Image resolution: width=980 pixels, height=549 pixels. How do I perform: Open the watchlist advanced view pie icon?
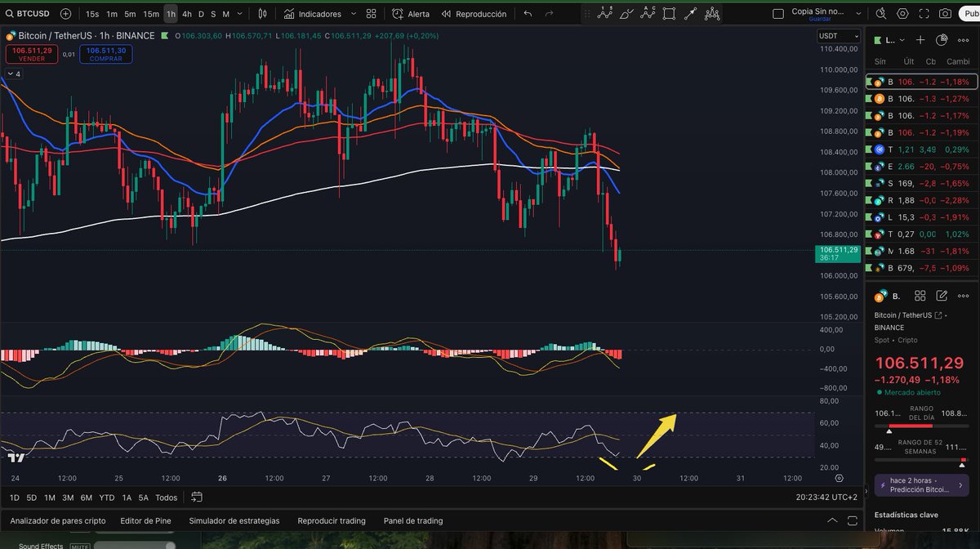pyautogui.click(x=941, y=40)
